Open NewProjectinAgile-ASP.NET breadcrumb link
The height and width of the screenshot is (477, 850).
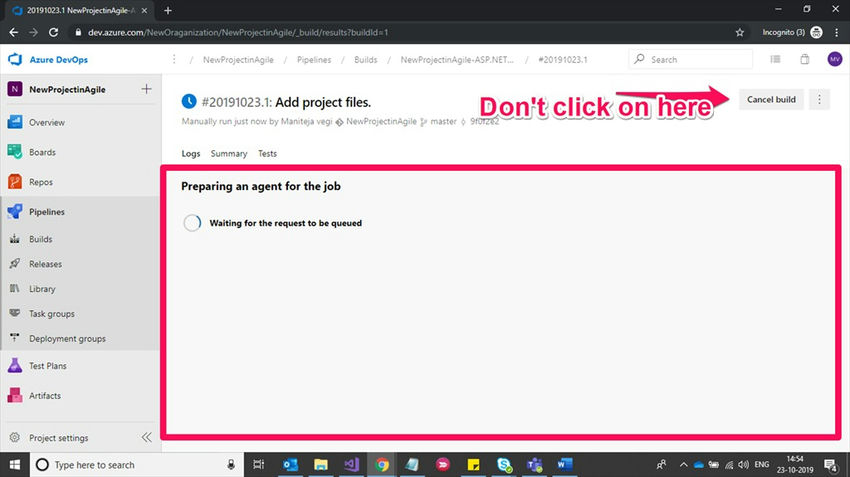click(457, 60)
